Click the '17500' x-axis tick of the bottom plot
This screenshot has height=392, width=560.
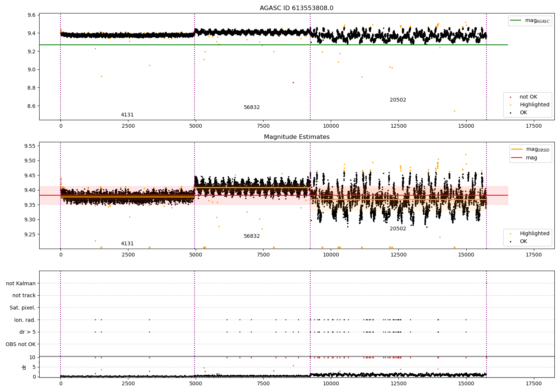[533, 383]
